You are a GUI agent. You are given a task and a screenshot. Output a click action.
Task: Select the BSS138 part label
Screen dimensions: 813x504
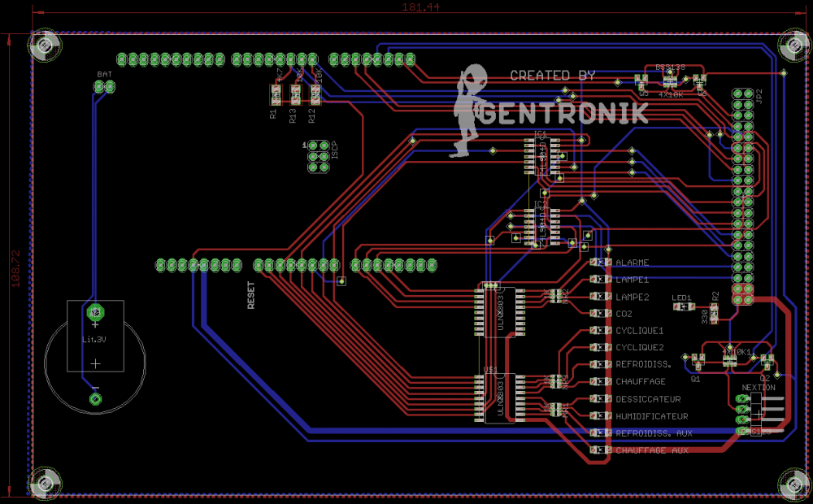tap(670, 67)
